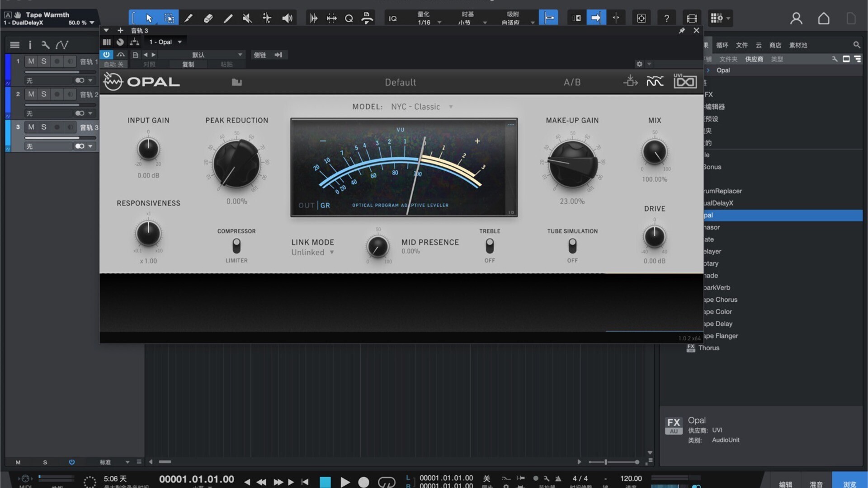Click the transport Record button
This screenshot has width=868, height=488.
(363, 482)
